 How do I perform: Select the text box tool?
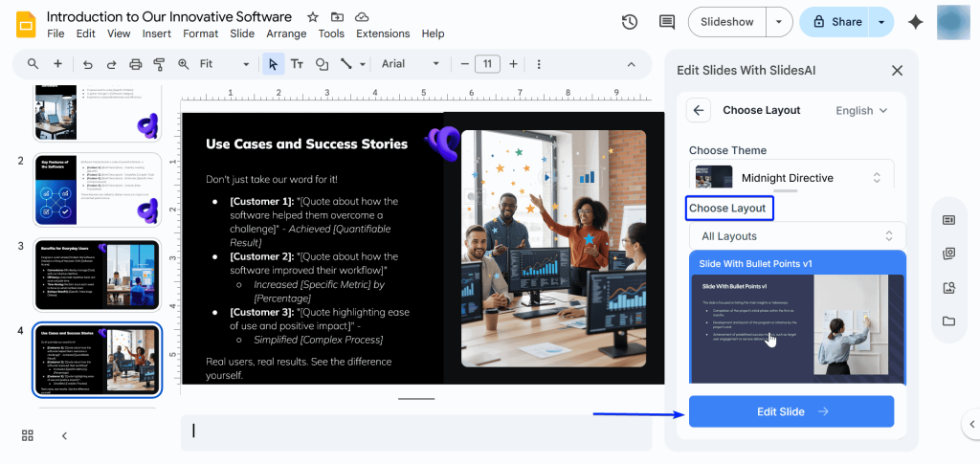297,64
